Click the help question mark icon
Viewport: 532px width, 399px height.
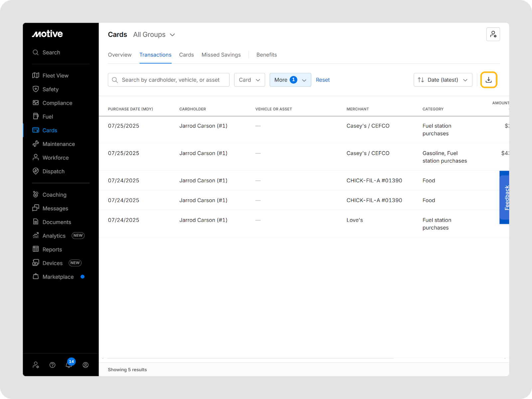tap(53, 365)
